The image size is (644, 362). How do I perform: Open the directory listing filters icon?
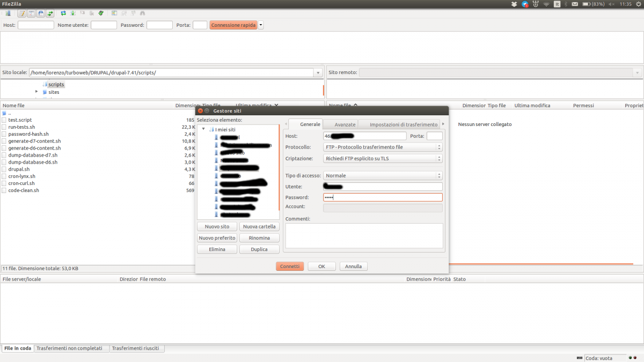pos(114,13)
